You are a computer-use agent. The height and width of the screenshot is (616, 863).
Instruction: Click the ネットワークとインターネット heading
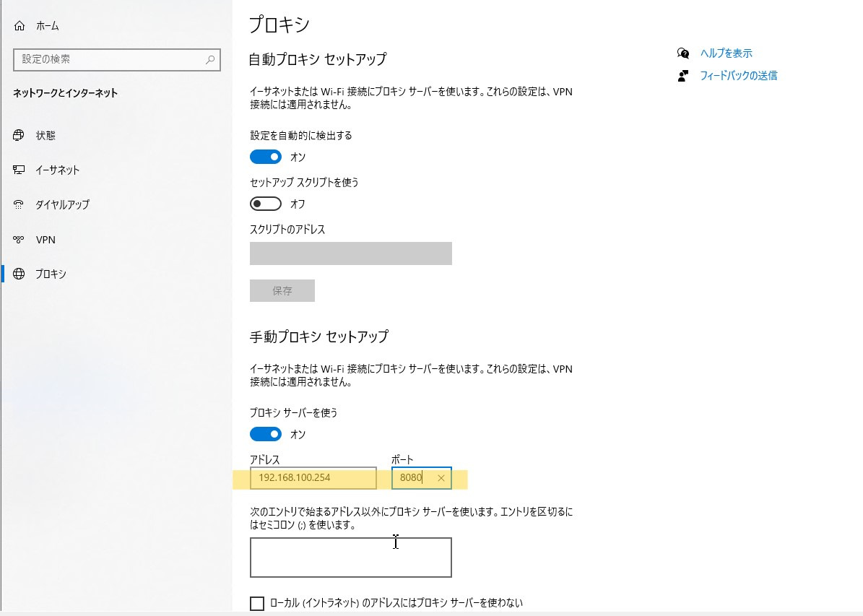[66, 93]
